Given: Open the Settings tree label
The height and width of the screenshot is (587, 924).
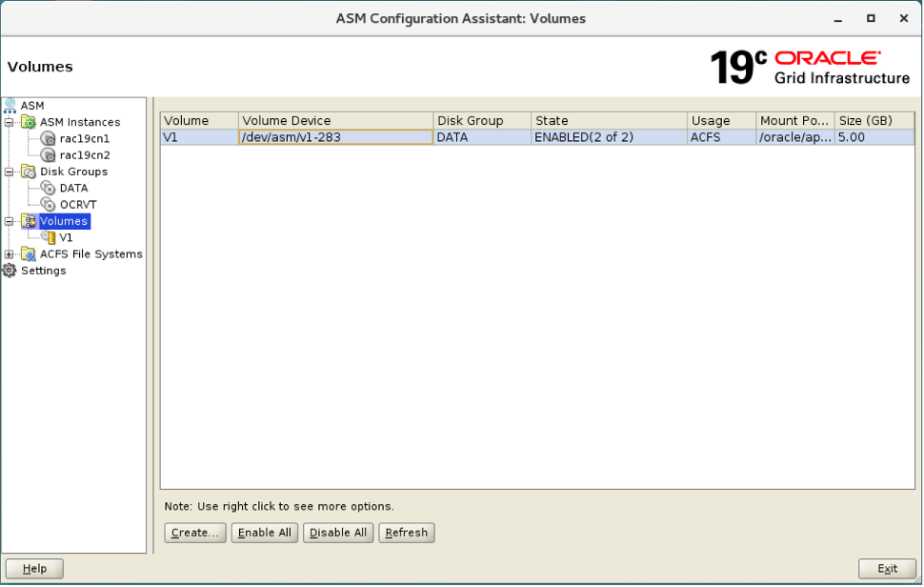Looking at the screenshot, I should 44,271.
